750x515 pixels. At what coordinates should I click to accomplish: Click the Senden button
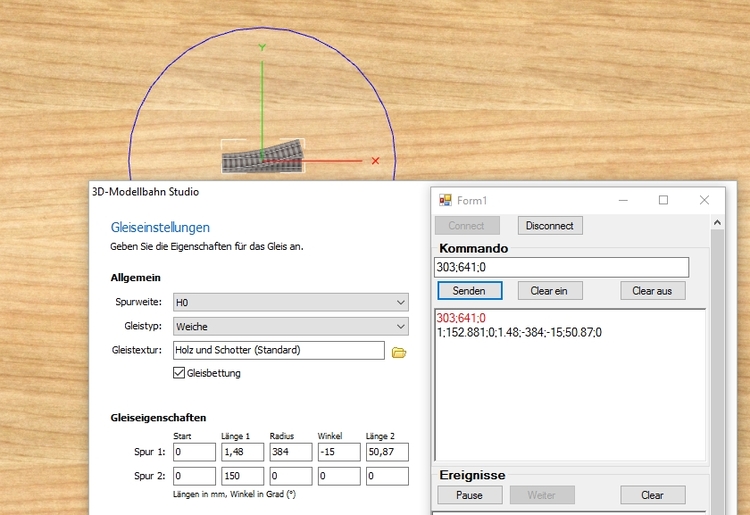469,291
